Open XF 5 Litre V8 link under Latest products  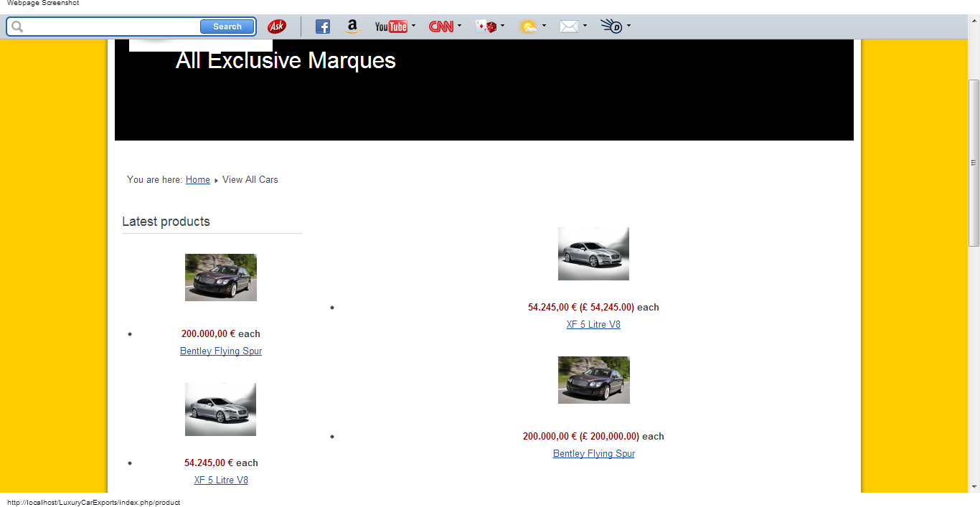tap(221, 480)
